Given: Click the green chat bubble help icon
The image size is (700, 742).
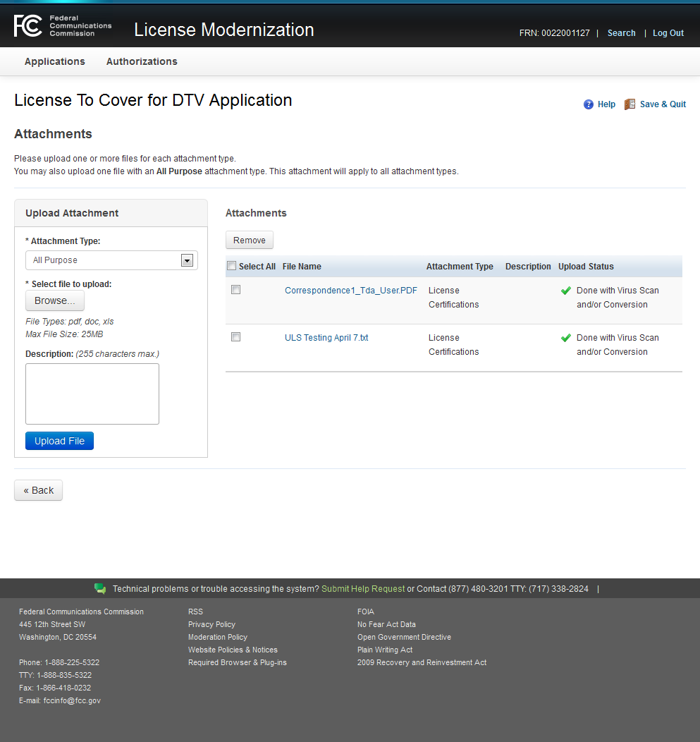Looking at the screenshot, I should [x=100, y=589].
